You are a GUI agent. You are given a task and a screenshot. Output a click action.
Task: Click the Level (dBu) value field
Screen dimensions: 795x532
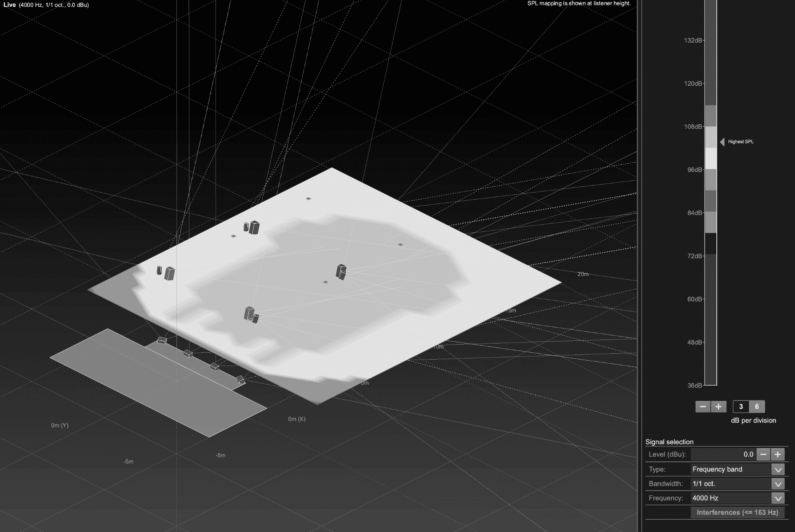[x=723, y=455]
